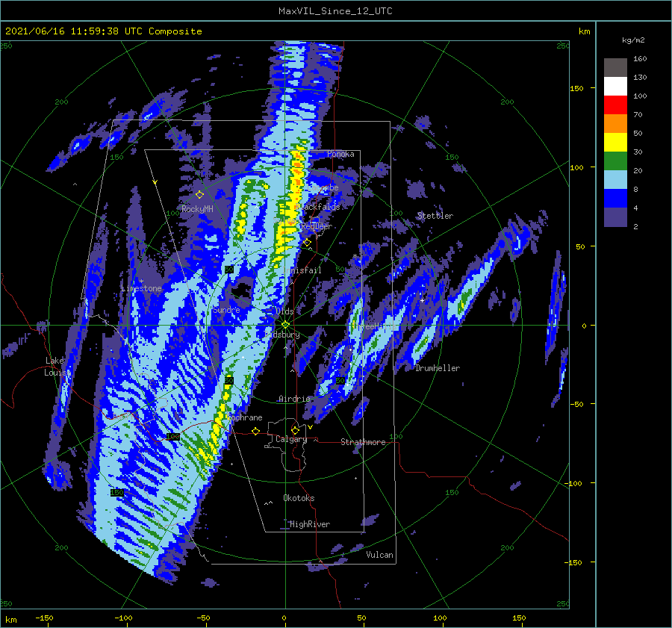
Task: Click the 150 km tick on right axis
Action: (577, 88)
